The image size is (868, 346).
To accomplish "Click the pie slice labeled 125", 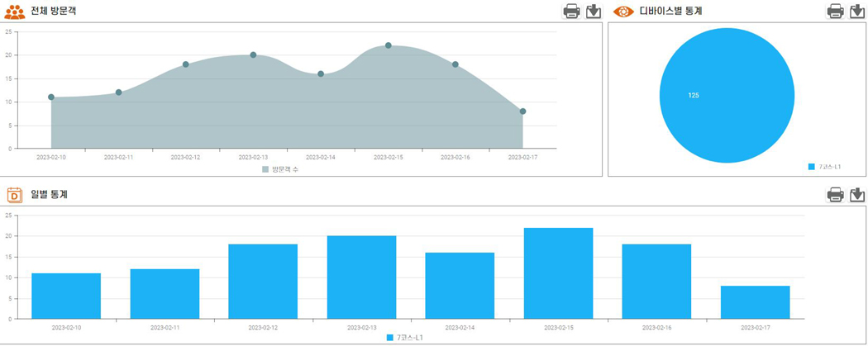I will coord(727,95).
